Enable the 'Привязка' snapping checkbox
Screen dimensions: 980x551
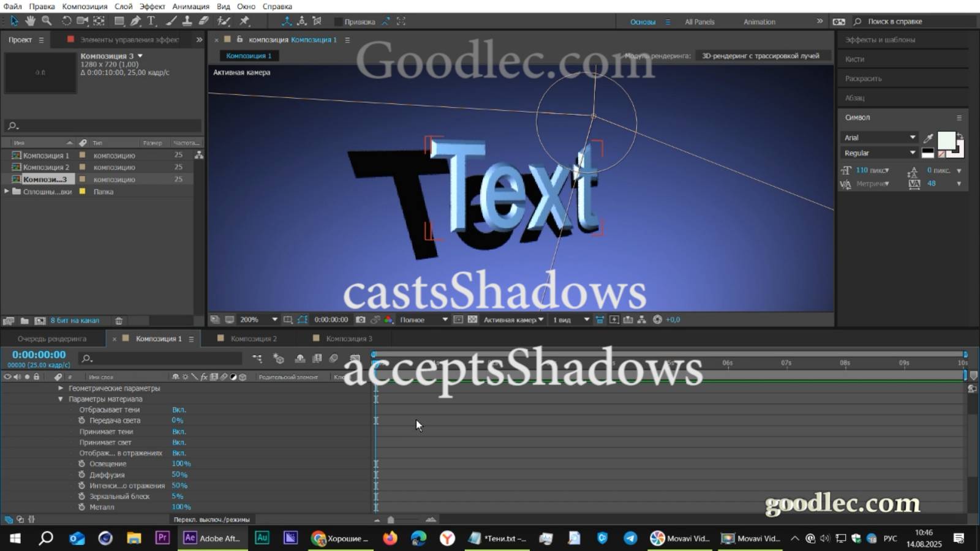click(337, 21)
